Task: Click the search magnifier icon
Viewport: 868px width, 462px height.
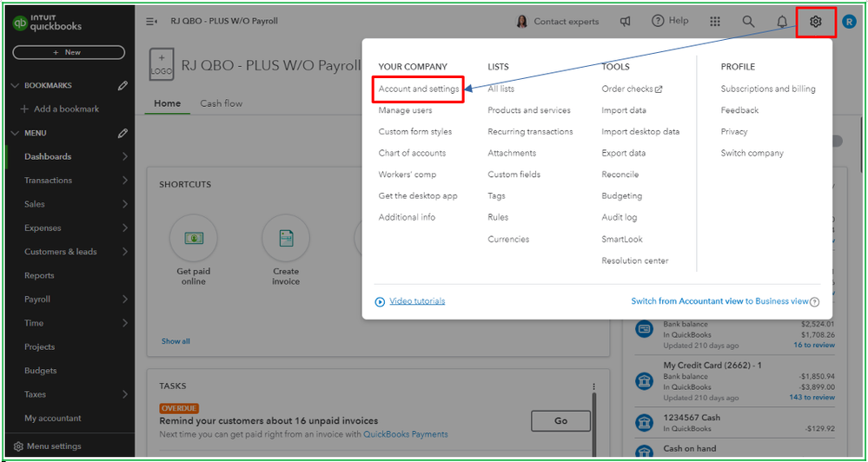Action: coord(748,22)
